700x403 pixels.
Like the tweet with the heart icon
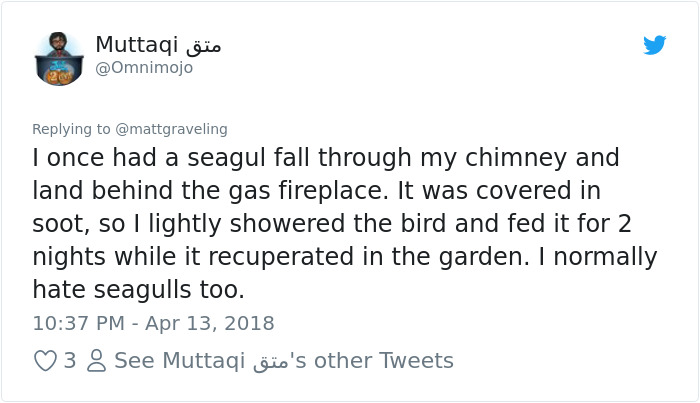coord(45,361)
